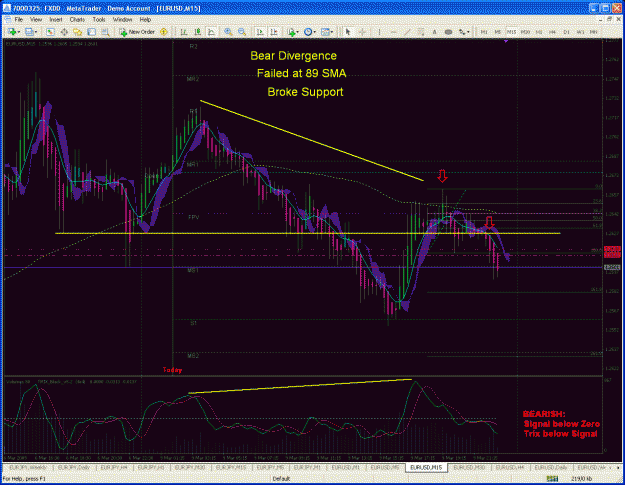The image size is (625, 485).
Task: Select the Trendline tool
Action: [x=407, y=32]
